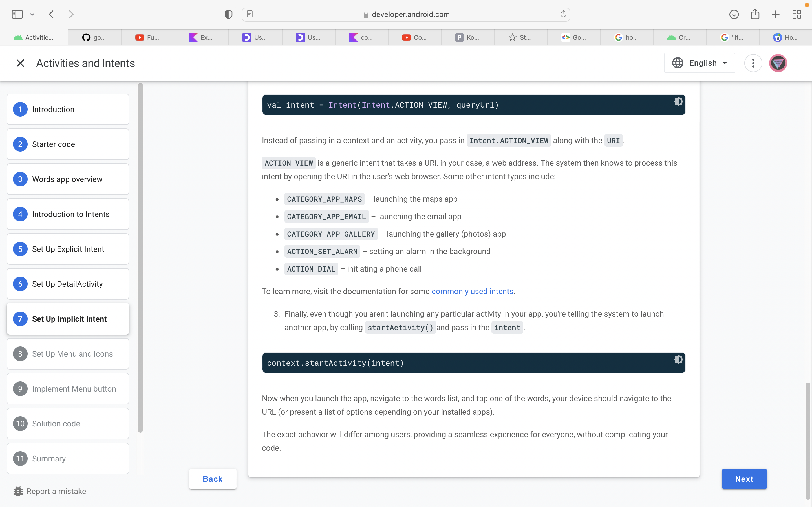Click the codelab bug icon beside Report a mistake
Viewport: 812px width, 507px height.
click(x=18, y=491)
